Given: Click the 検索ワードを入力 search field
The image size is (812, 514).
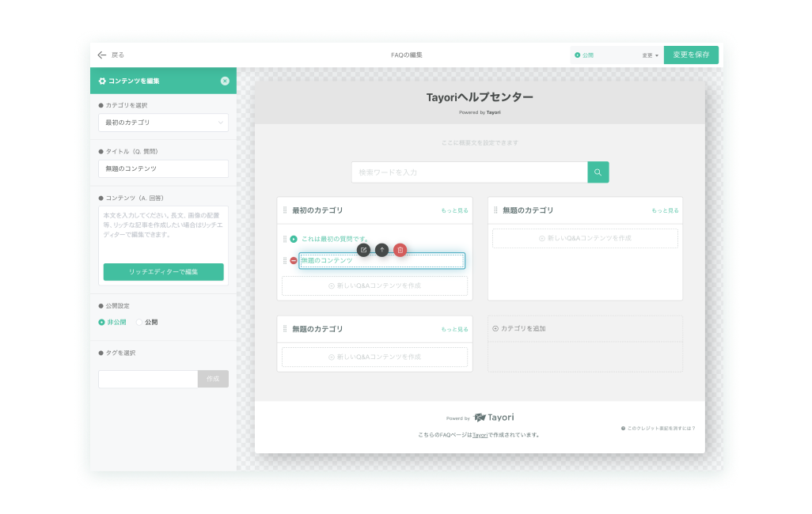Looking at the screenshot, I should [469, 172].
